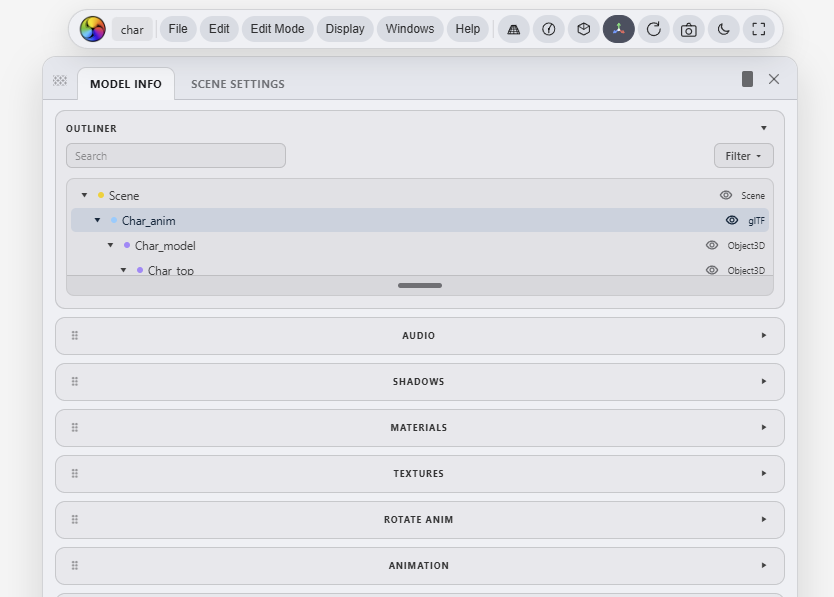The width and height of the screenshot is (834, 597).
Task: Expand the Materials section arrow
Action: tap(764, 428)
